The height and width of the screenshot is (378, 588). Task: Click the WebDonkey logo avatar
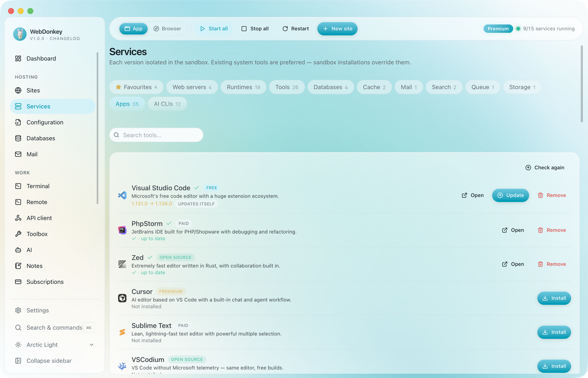pos(20,34)
